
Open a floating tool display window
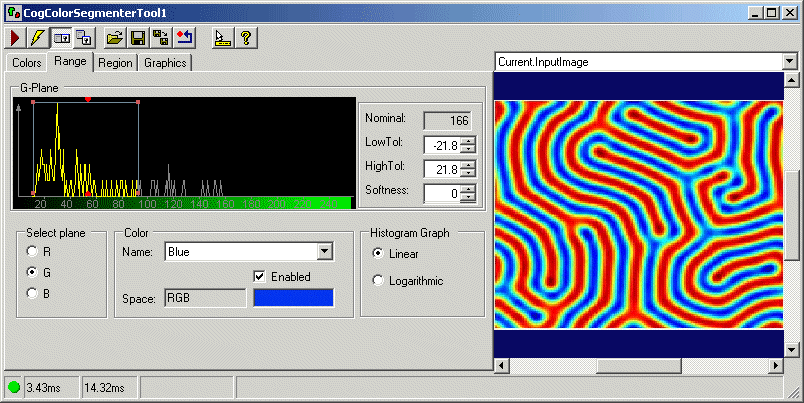click(84, 38)
